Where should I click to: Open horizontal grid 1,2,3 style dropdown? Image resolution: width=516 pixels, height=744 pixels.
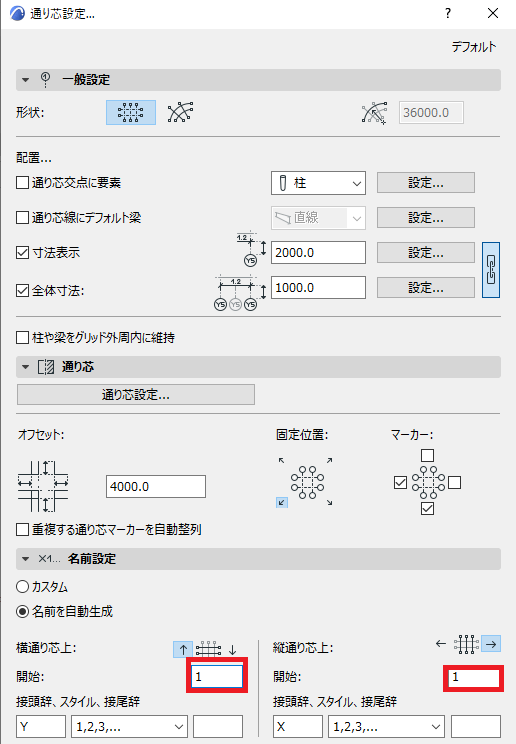pos(129,727)
